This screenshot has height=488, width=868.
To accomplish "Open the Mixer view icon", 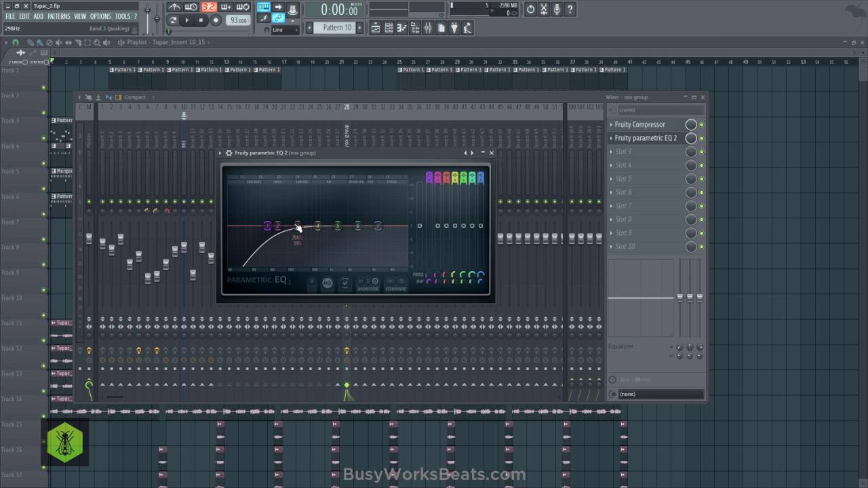I will (x=428, y=28).
